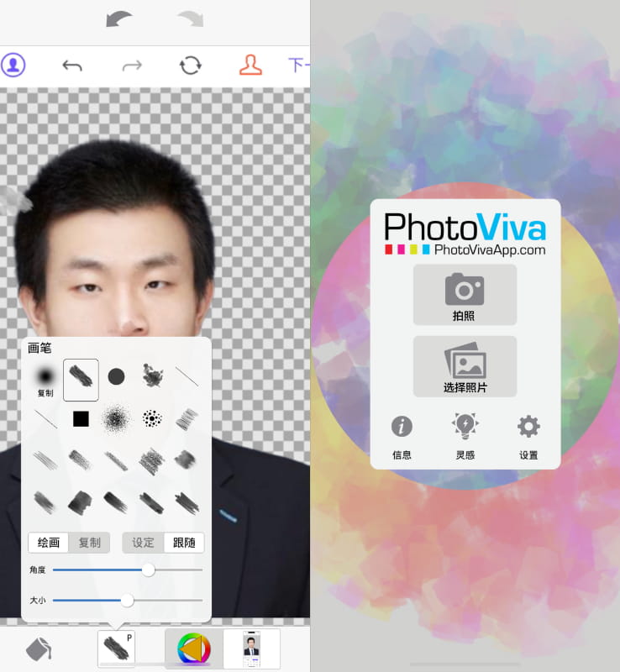Click the PhotoViva logo title
The width and height of the screenshot is (620, 672).
pos(465,226)
